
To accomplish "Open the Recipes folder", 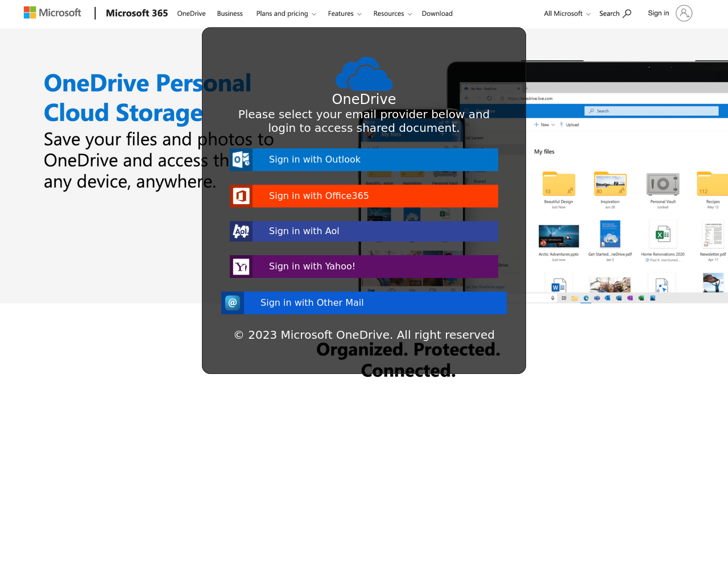I will pyautogui.click(x=713, y=184).
